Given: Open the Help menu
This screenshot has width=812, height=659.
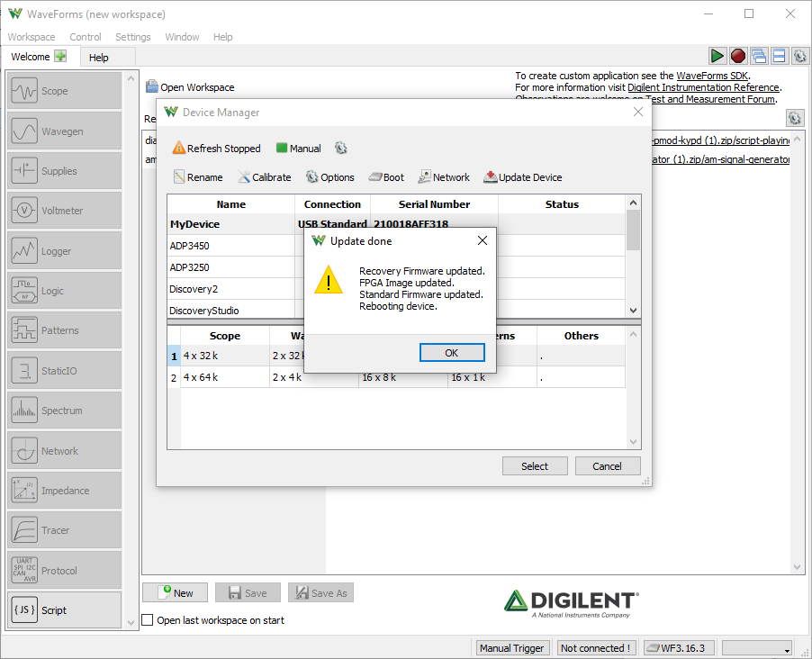Looking at the screenshot, I should [222, 37].
